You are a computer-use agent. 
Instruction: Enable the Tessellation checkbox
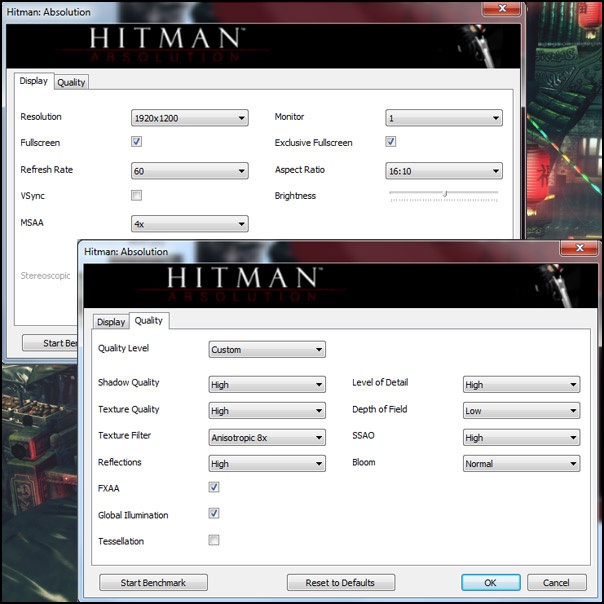tap(214, 540)
